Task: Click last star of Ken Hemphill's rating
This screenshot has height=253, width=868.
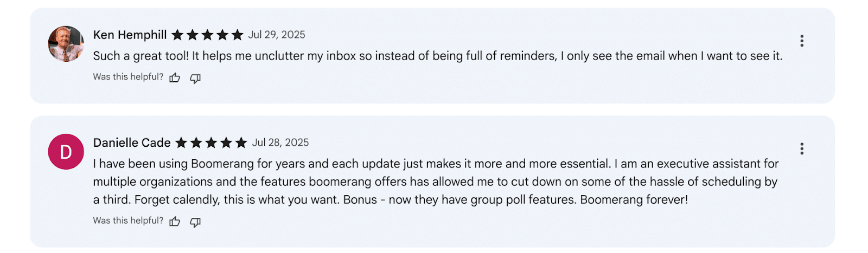Action: click(237, 35)
